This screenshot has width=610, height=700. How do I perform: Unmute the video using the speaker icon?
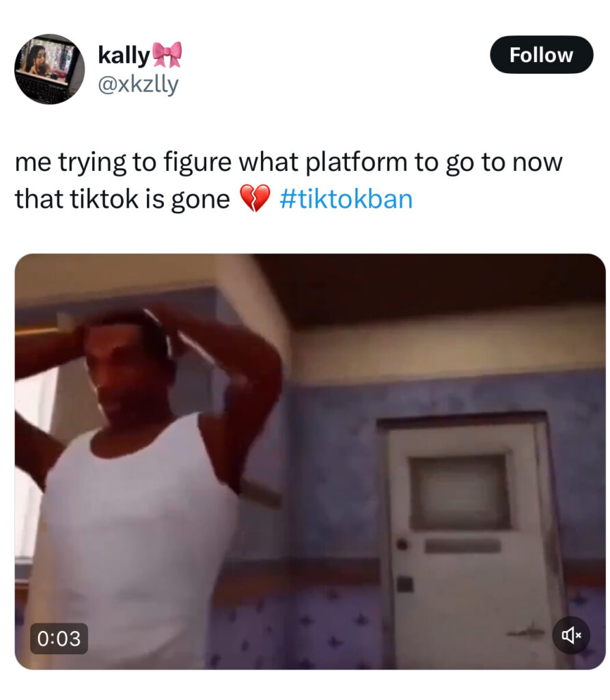pos(571,635)
